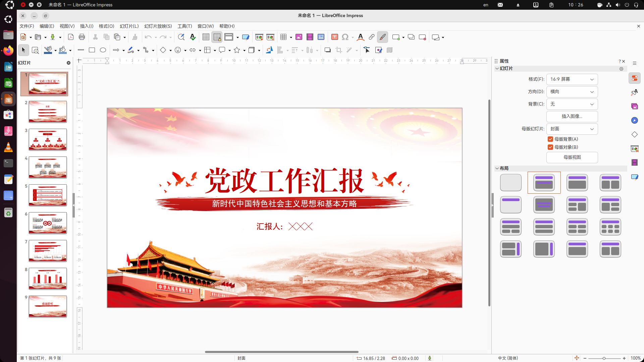Click the Insert Chart icon
Image resolution: width=644 pixels, height=362 pixels.
point(321,37)
